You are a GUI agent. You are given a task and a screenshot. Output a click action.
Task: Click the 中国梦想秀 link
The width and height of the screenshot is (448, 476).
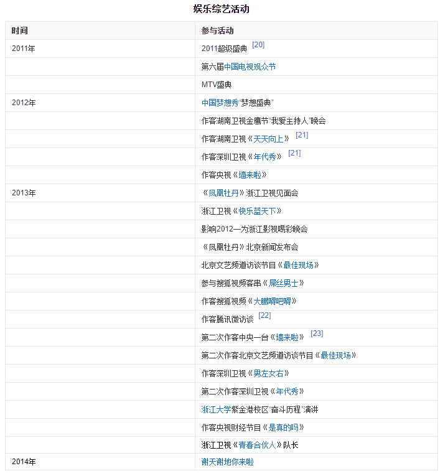click(x=220, y=103)
